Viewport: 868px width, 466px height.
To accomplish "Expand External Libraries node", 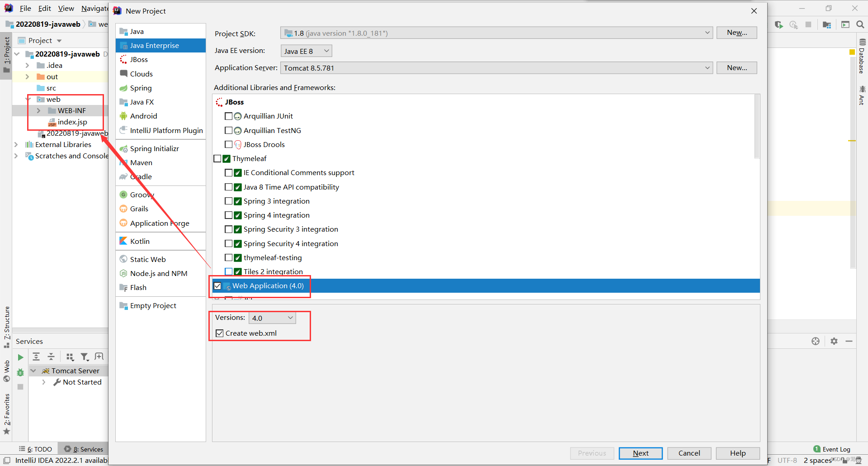I will (16, 144).
